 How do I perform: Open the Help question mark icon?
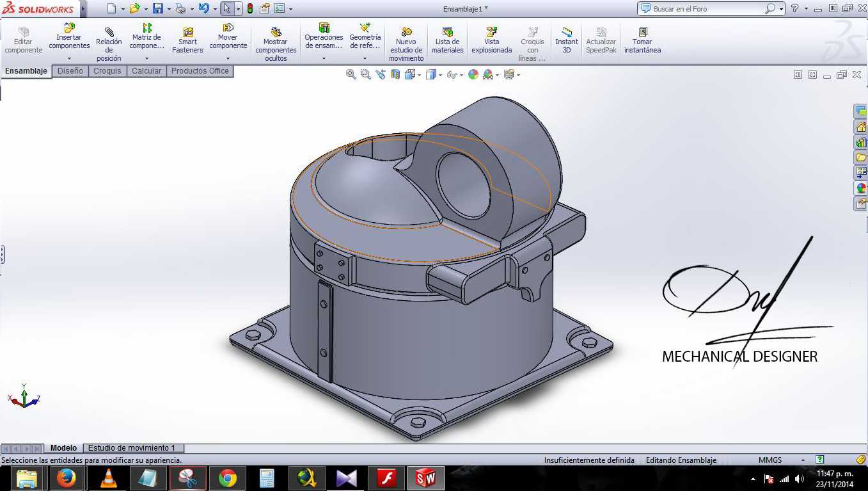pyautogui.click(x=794, y=9)
